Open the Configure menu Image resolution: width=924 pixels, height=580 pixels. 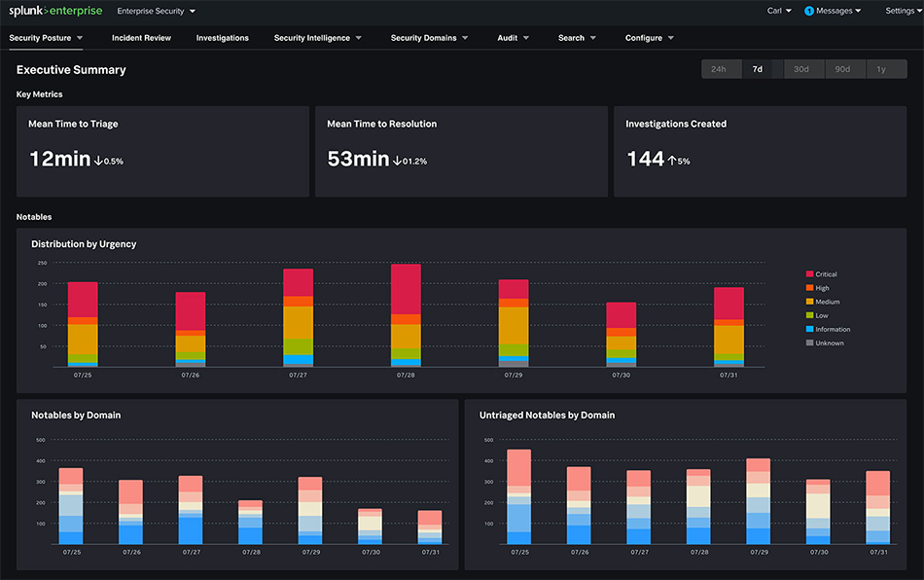pos(649,38)
